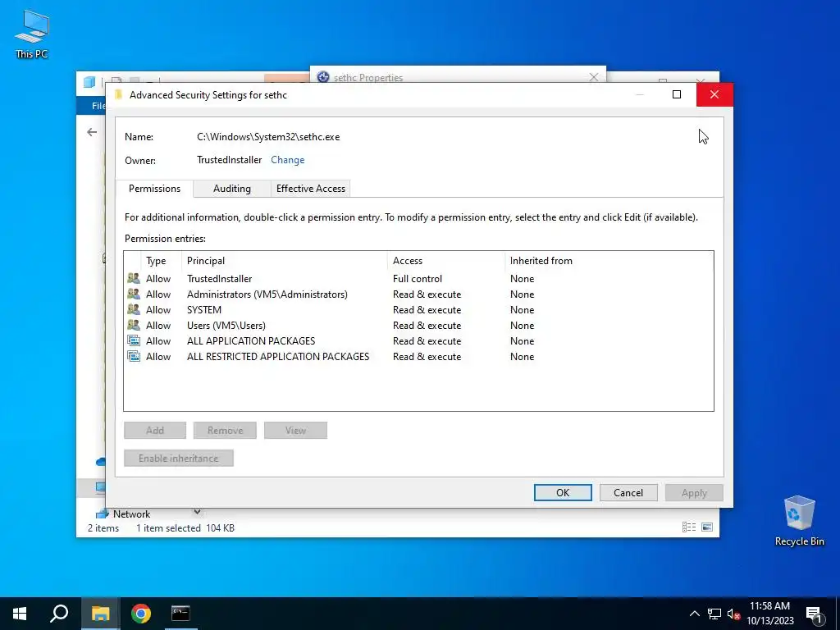The image size is (840, 630).
Task: Open the Recycle Bin desktop icon
Action: (x=799, y=520)
